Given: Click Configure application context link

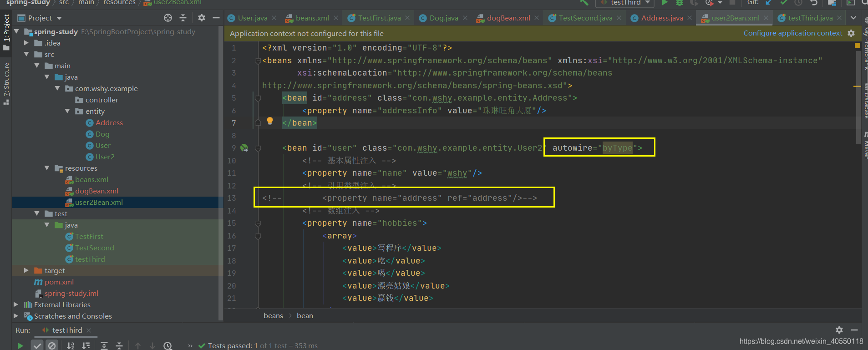Looking at the screenshot, I should click(793, 33).
